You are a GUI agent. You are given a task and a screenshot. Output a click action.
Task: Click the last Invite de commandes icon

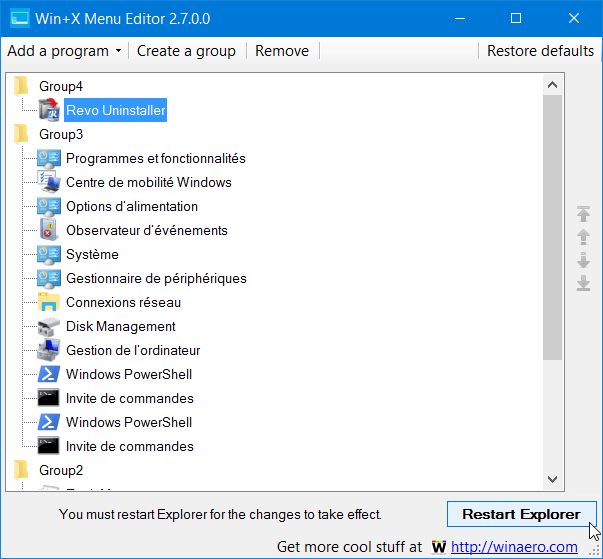coord(49,446)
